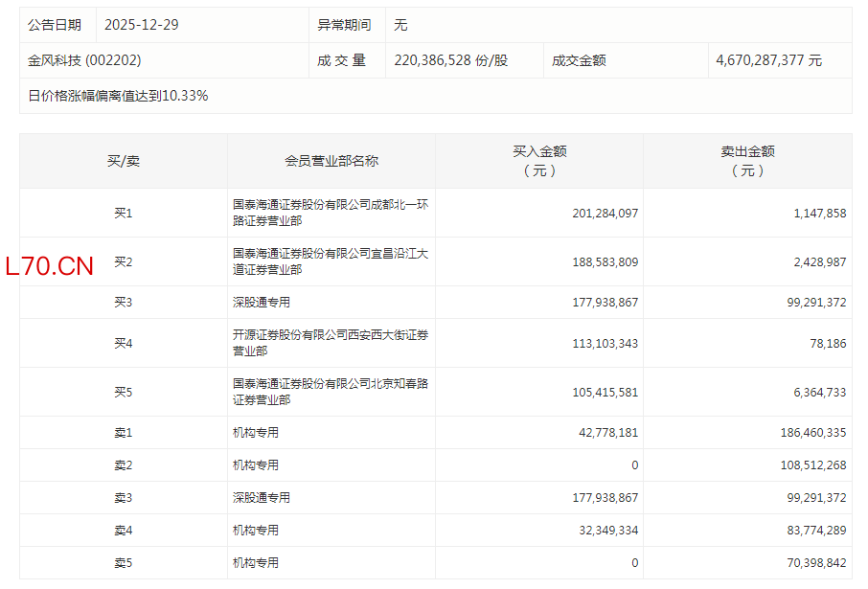The width and height of the screenshot is (868, 589).
Task: Open 国泰海通证券 北京知春路 branch entry
Action: coord(330,392)
